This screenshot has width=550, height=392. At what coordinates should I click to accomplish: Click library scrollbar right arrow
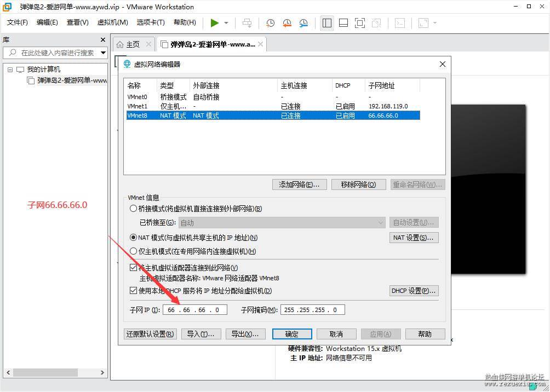click(x=102, y=372)
